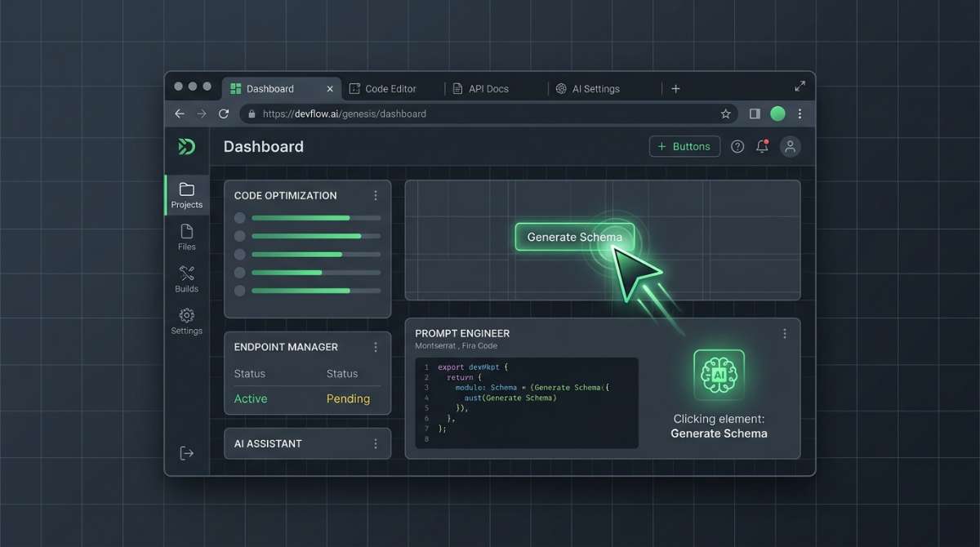Viewport: 980px width, 547px height.
Task: Bookmark the page with the star icon
Action: pyautogui.click(x=725, y=114)
